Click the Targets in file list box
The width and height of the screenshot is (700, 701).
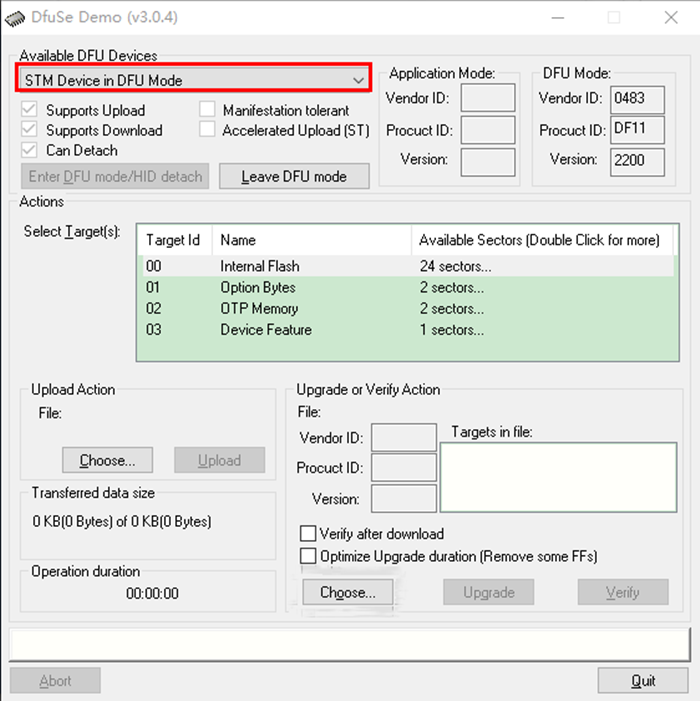click(x=558, y=477)
